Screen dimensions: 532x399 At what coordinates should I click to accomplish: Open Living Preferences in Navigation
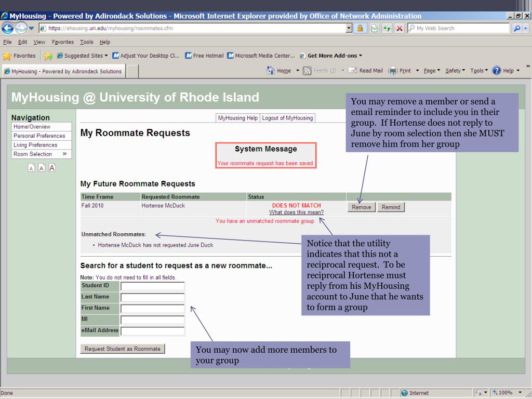[x=42, y=145]
